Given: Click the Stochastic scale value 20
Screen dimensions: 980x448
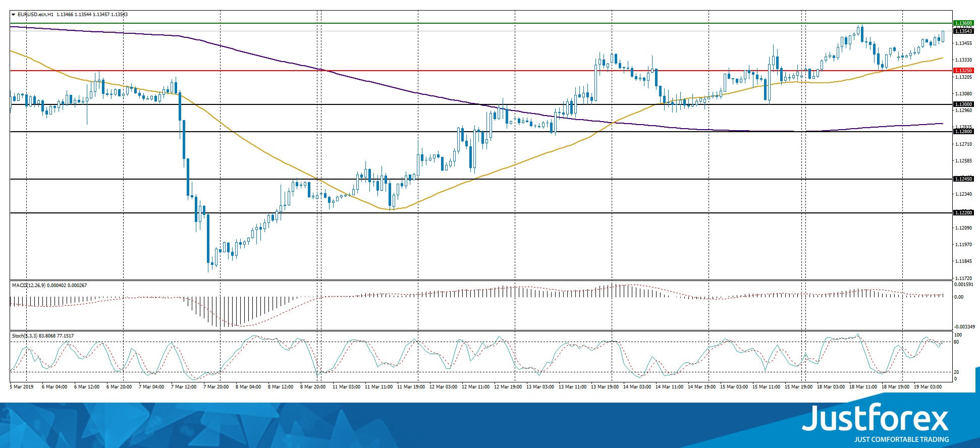Looking at the screenshot, I should [x=956, y=372].
